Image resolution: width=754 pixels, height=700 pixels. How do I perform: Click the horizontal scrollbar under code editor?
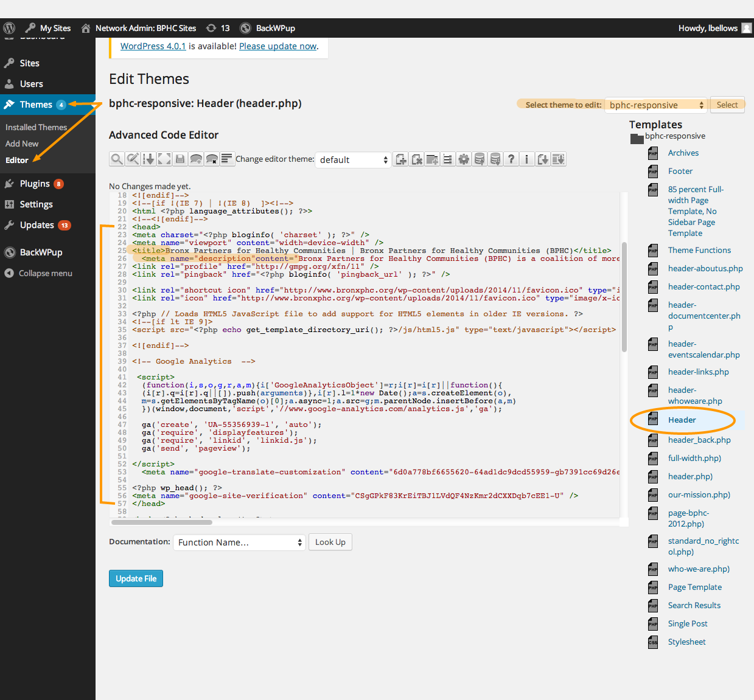coord(161,522)
